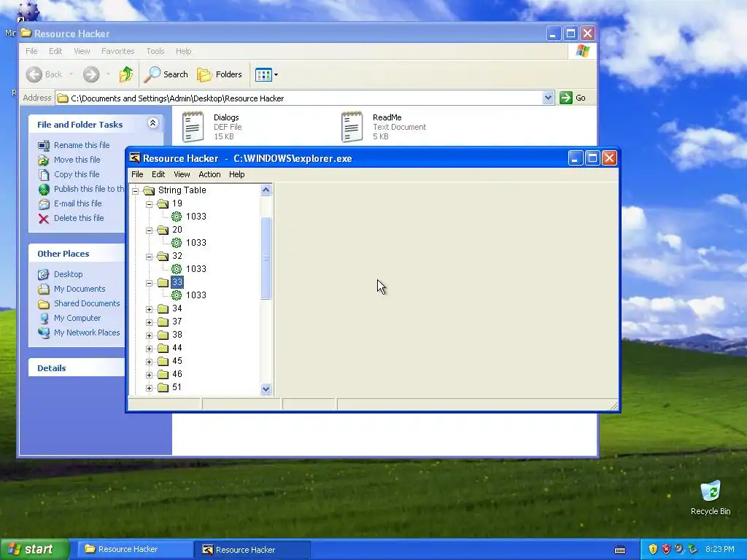
Task: Select the folder icon for 34
Action: [163, 308]
